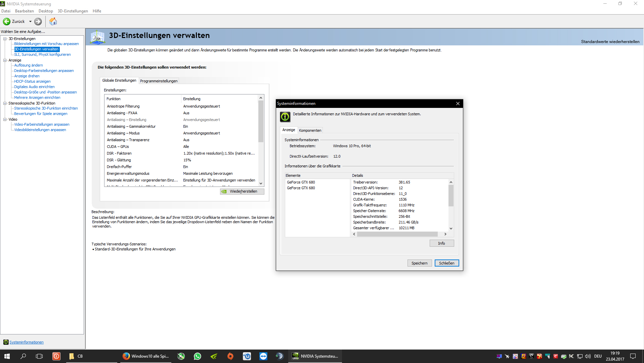Click the green Zurück back arrow icon
Image resolution: width=644 pixels, height=363 pixels.
(x=7, y=22)
